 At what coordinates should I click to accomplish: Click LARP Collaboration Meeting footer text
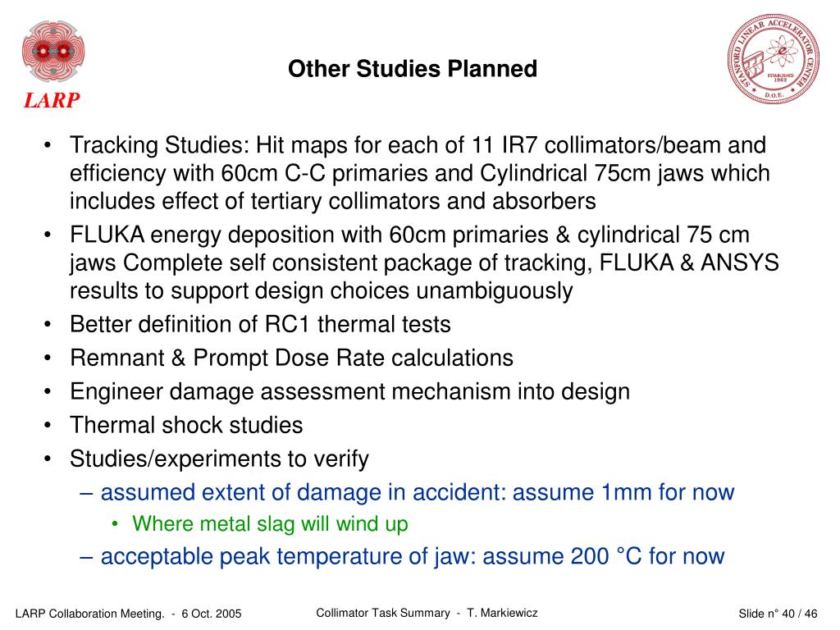pyautogui.click(x=90, y=614)
